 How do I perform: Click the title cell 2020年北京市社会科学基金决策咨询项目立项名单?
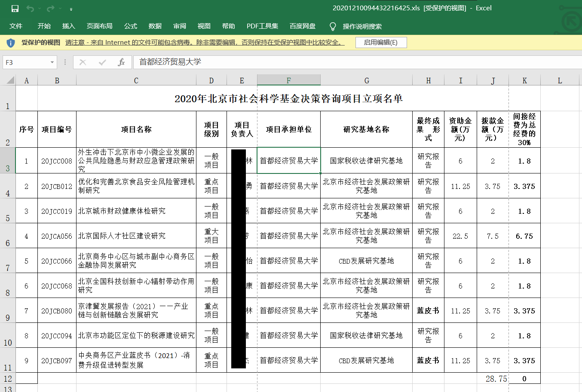(x=289, y=98)
